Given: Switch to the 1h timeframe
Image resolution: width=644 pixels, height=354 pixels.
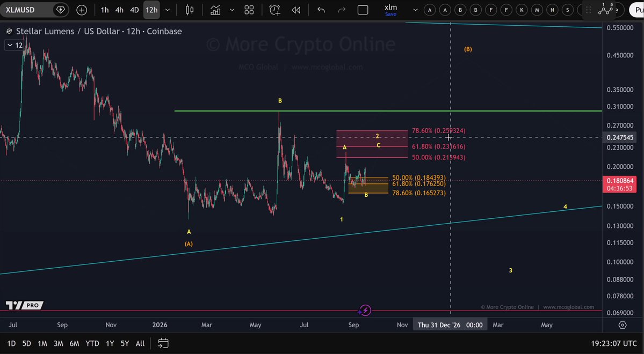Looking at the screenshot, I should pyautogui.click(x=105, y=10).
